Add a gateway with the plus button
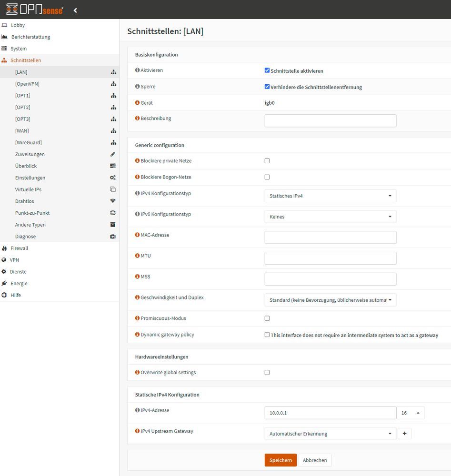Image resolution: width=451 pixels, height=476 pixels. pyautogui.click(x=404, y=433)
